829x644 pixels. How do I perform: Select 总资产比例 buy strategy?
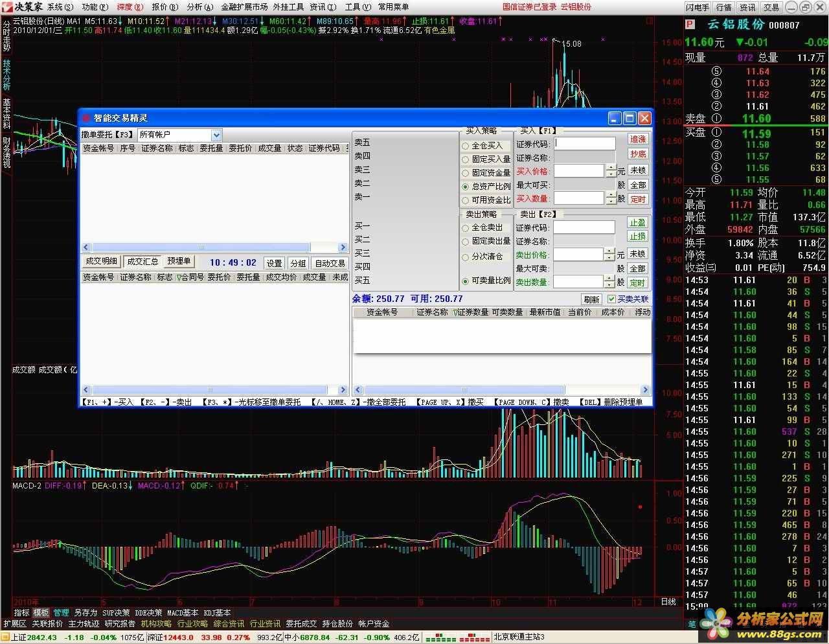(485, 187)
